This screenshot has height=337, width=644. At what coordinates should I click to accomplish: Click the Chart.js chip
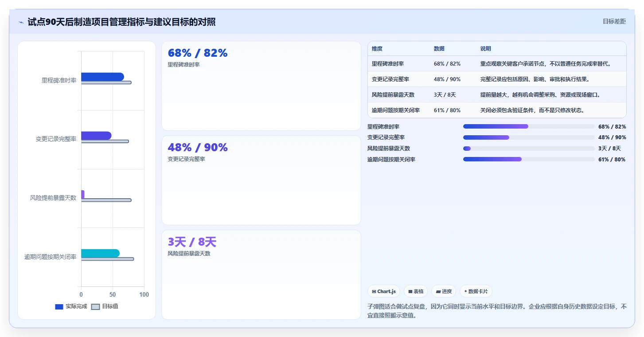pyautogui.click(x=384, y=291)
